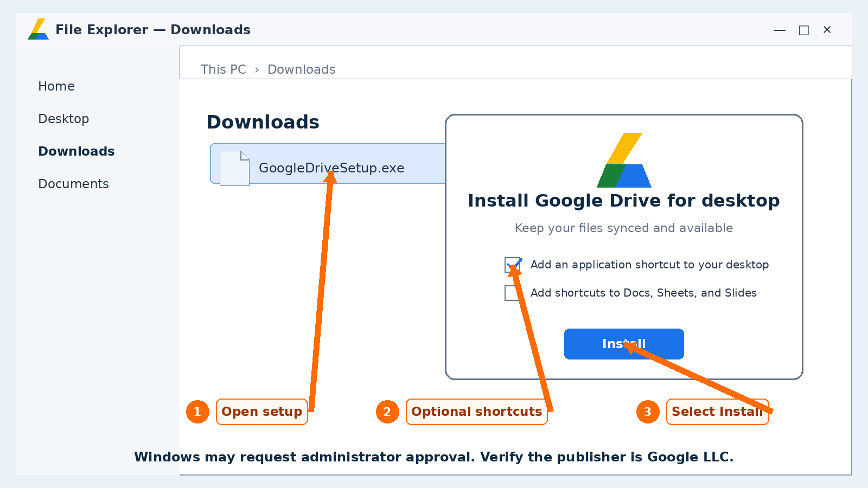This screenshot has height=488, width=868.
Task: Maximize the File Explorer window
Action: tap(804, 30)
